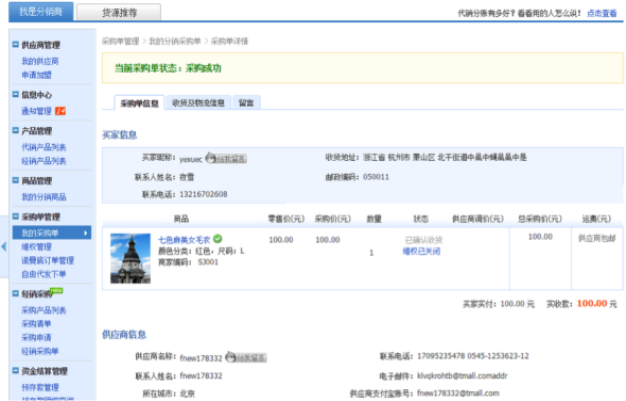Click arrow icon on 我的采购单 item
Screen dimensions: 626x401
point(86,233)
